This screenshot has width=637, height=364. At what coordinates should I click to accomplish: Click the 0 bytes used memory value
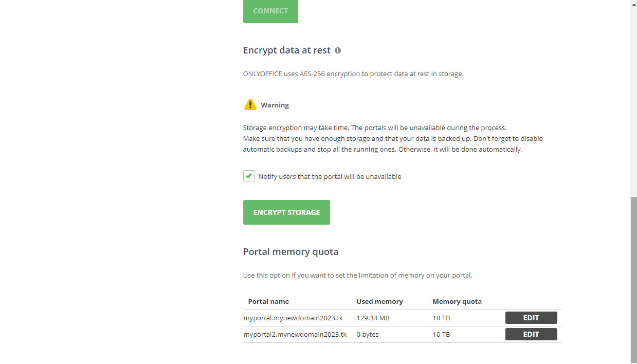coord(368,334)
